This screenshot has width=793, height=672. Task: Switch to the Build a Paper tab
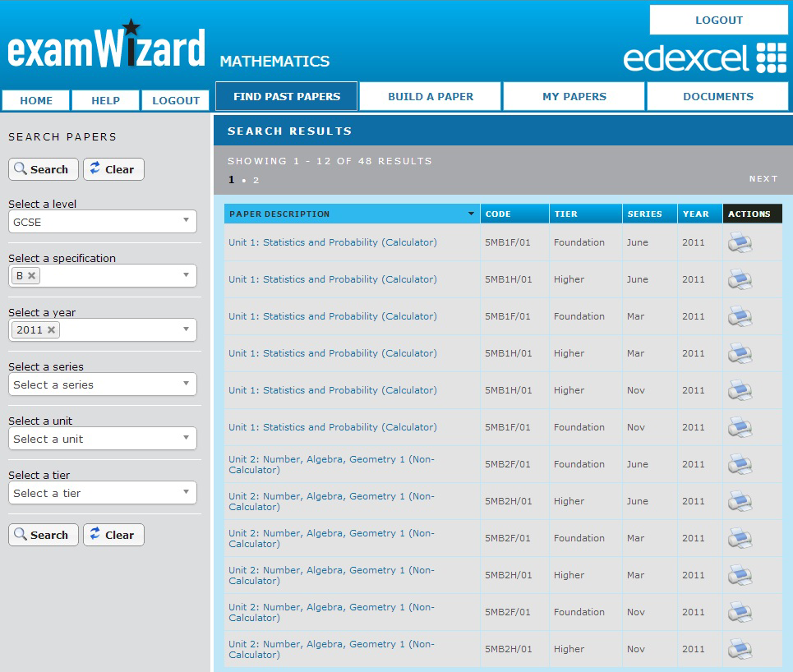click(431, 96)
